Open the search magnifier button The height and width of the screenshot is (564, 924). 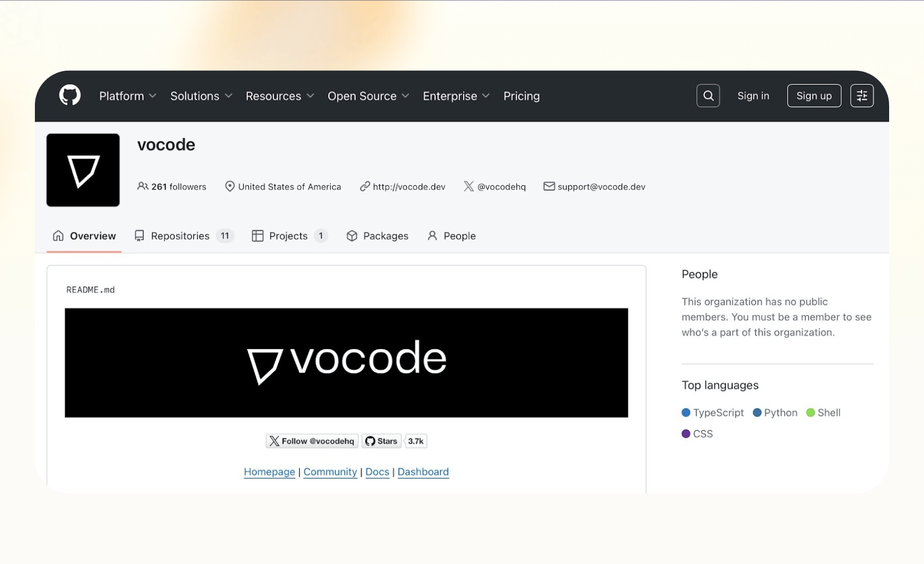(708, 96)
